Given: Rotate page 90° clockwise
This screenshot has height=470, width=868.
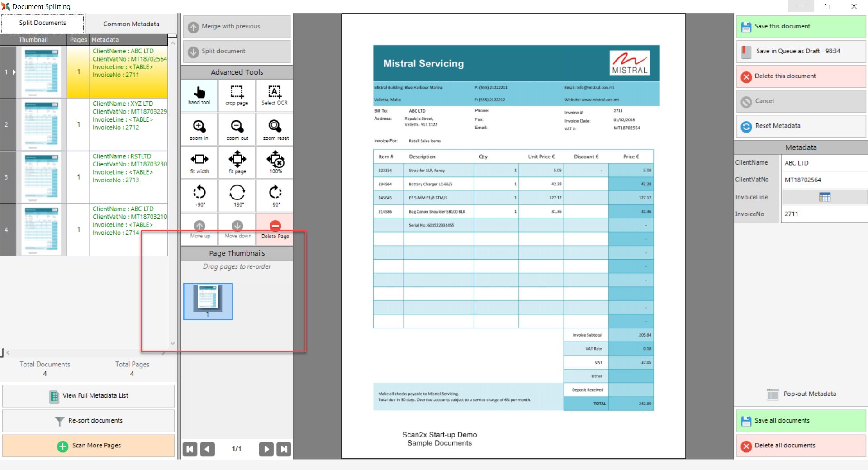Looking at the screenshot, I should [275, 196].
